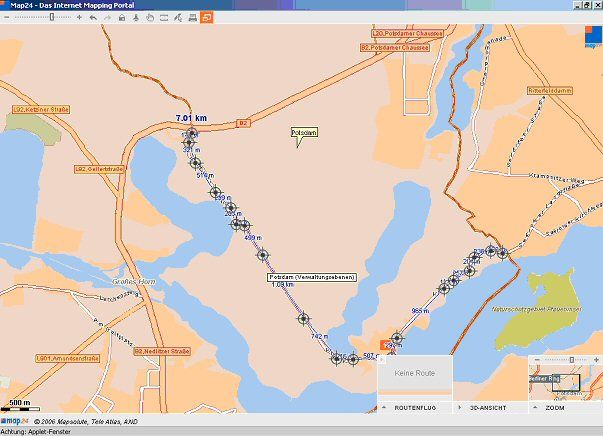Select the distance measuring tool icon
The width and height of the screenshot is (603, 436).
pos(178,18)
